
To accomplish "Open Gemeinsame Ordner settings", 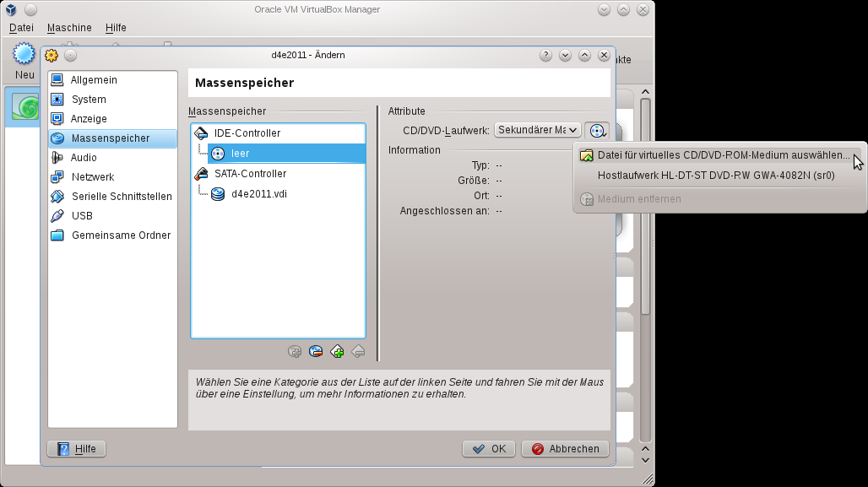I will tap(112, 235).
